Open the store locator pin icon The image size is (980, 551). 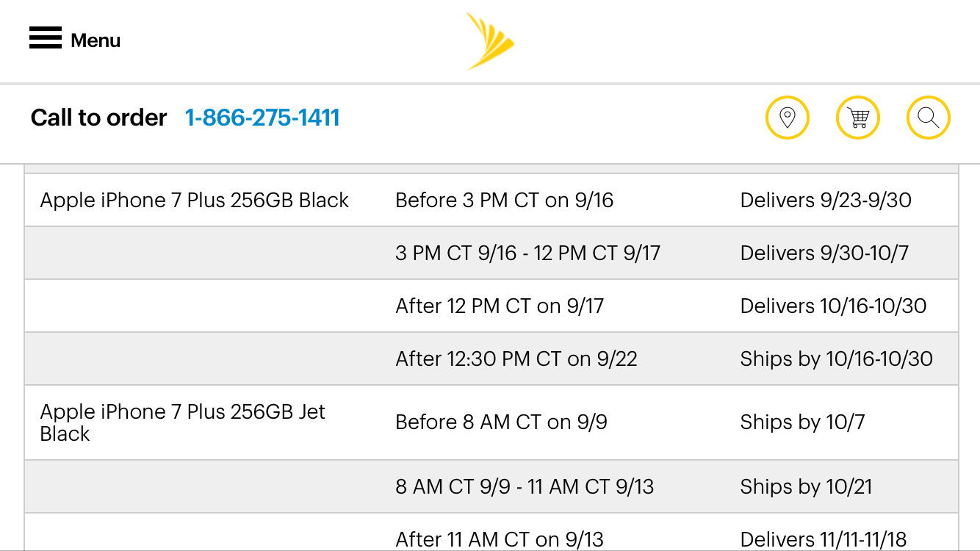[788, 118]
